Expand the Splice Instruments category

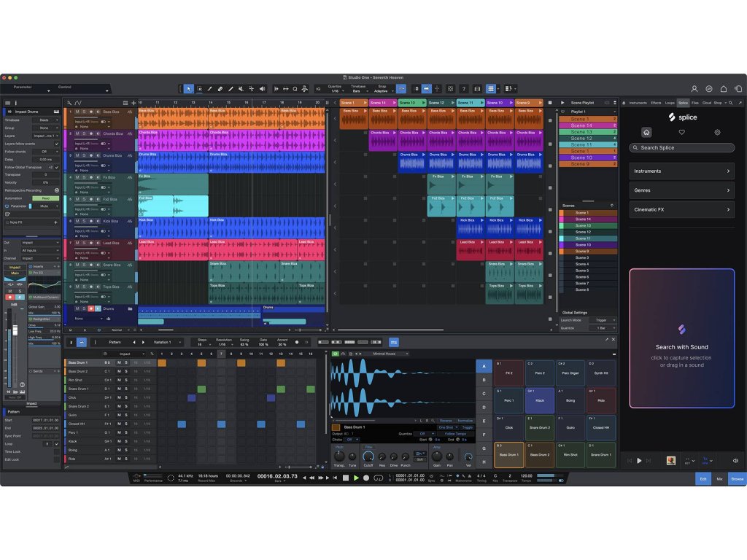coord(682,171)
